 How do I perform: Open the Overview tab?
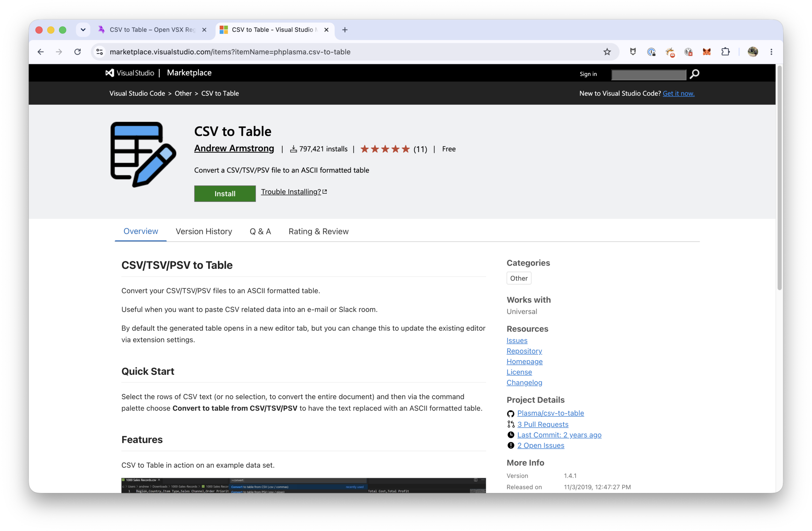(x=141, y=231)
